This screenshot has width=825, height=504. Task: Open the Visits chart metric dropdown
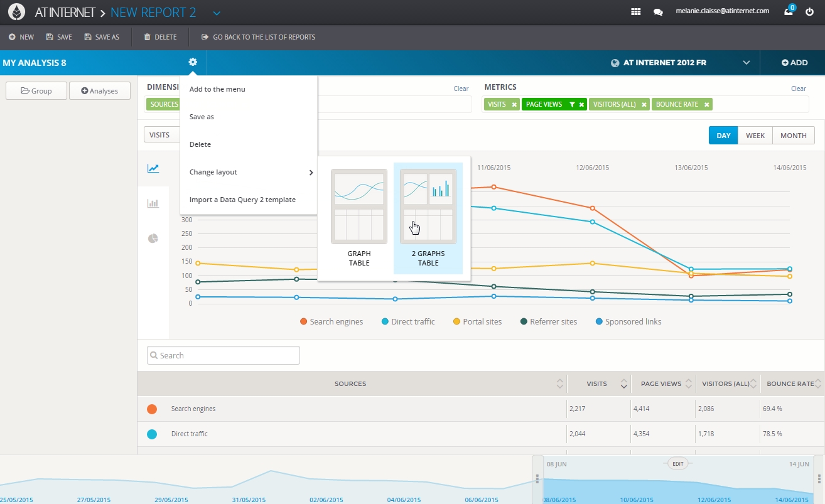point(162,135)
